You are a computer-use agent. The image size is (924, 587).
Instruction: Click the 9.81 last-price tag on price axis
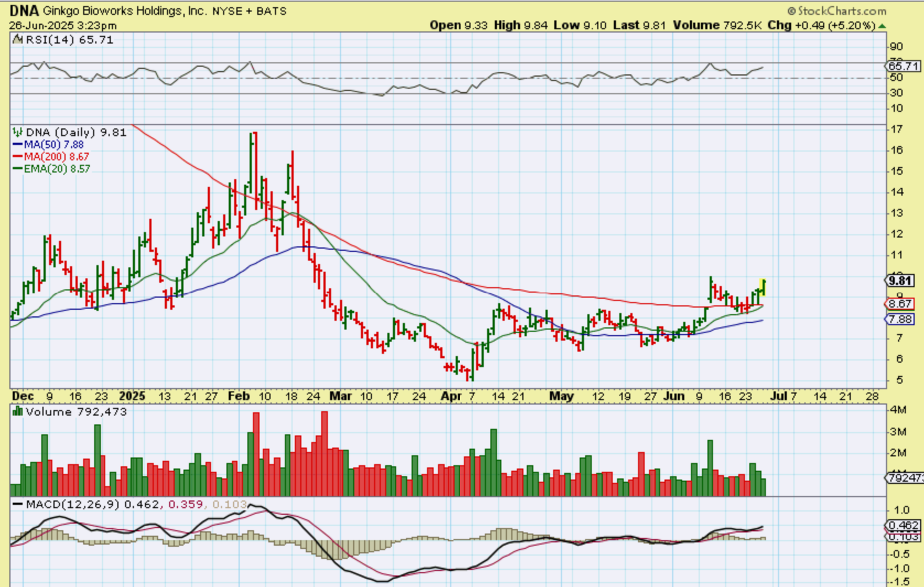point(900,281)
